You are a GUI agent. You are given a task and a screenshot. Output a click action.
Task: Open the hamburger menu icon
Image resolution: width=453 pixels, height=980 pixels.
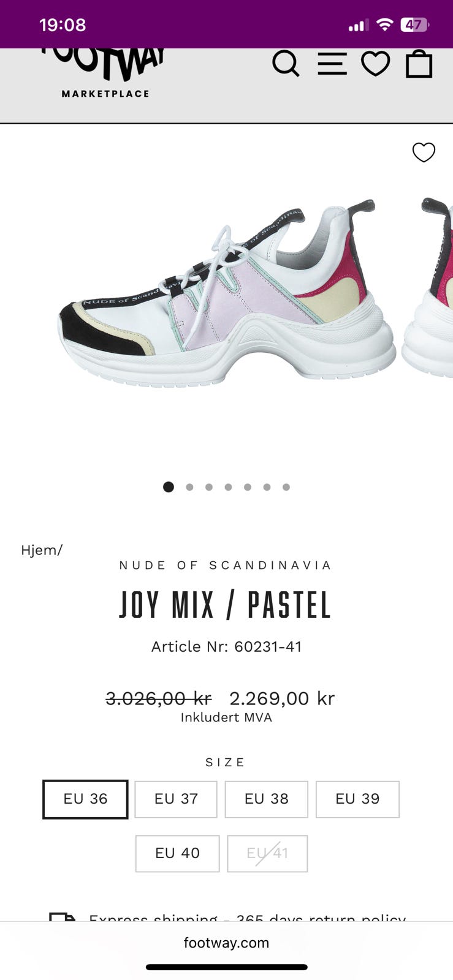pos(332,64)
